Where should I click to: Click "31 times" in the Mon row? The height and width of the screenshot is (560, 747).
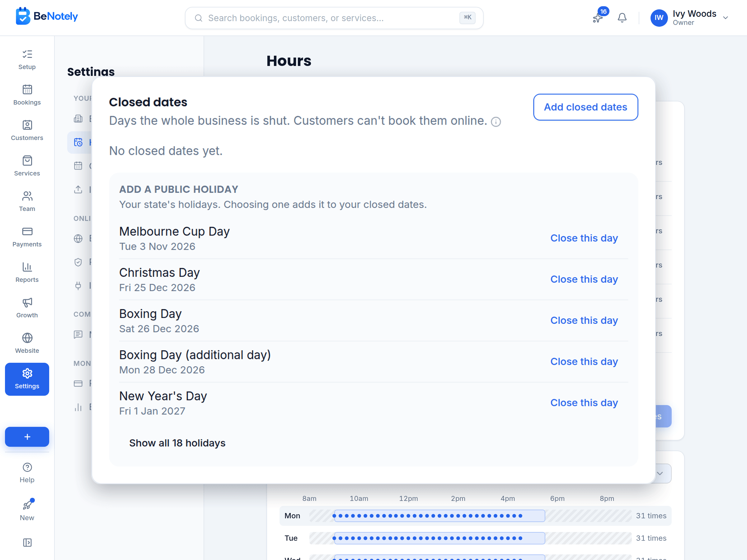pyautogui.click(x=651, y=516)
